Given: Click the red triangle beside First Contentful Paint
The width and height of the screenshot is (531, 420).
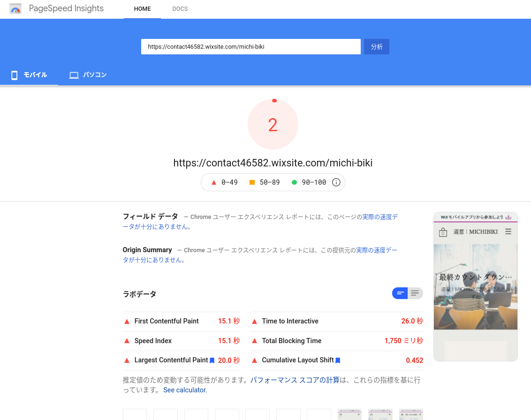Looking at the screenshot, I should [x=127, y=322].
